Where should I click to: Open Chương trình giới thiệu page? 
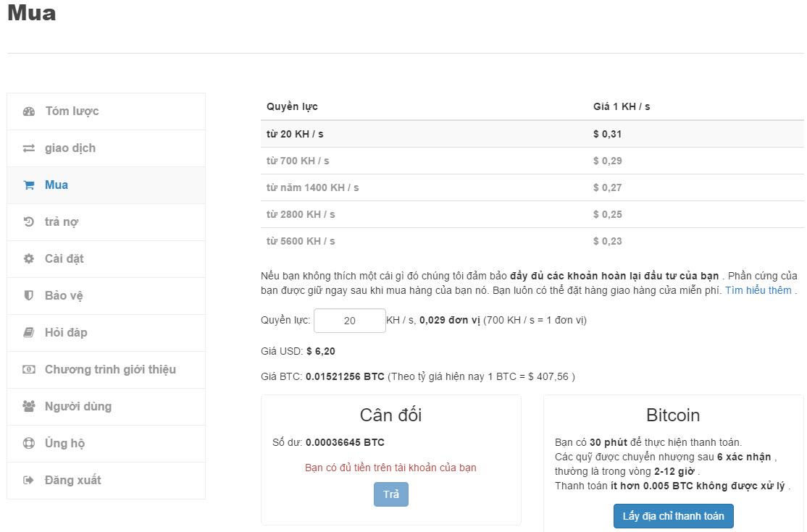pos(106,370)
